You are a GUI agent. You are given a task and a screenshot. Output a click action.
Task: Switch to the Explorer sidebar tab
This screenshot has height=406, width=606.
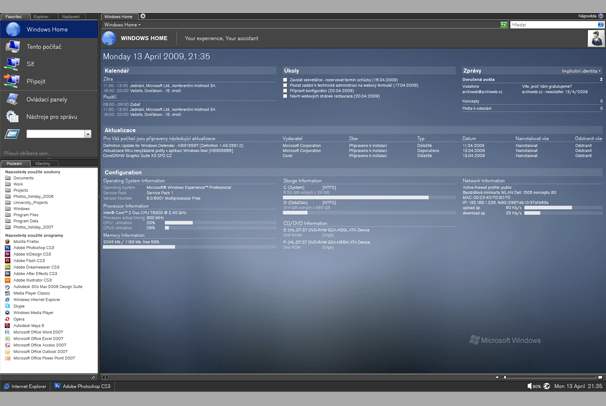[41, 16]
